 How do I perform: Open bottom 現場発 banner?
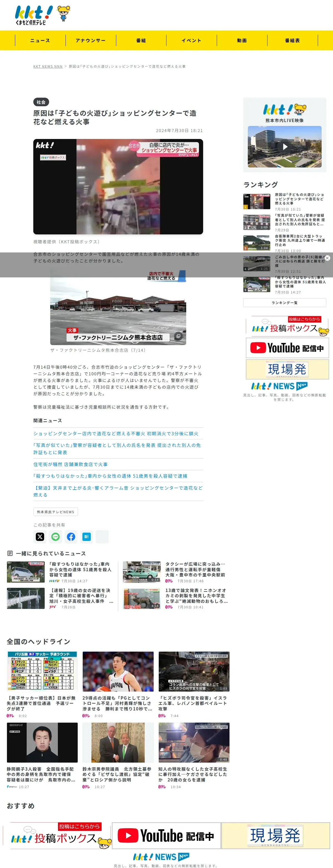tap(276, 836)
